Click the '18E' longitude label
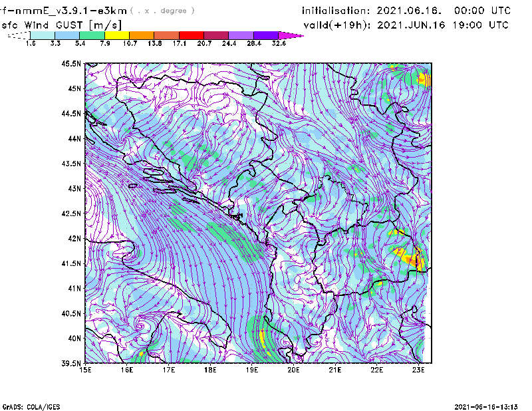The width and height of the screenshot is (532, 411). tap(210, 370)
